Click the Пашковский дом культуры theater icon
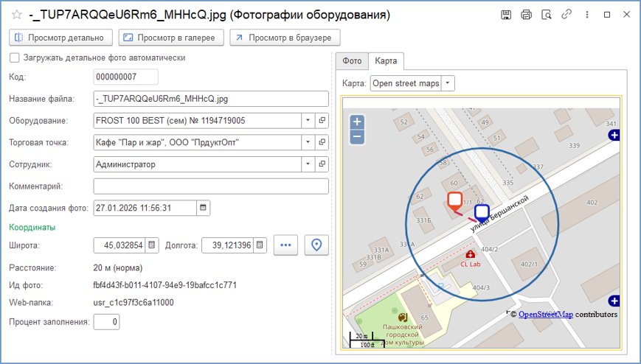The width and height of the screenshot is (641, 364). [x=403, y=318]
